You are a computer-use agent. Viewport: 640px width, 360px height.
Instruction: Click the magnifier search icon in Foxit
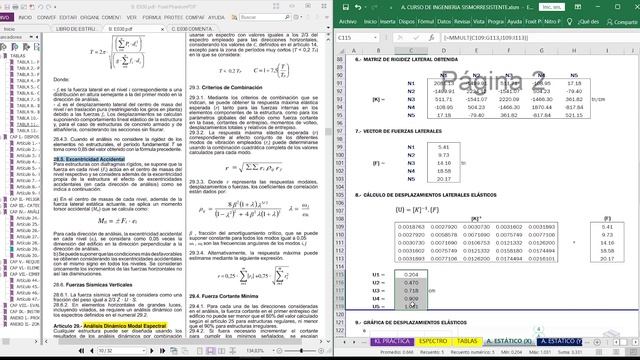click(x=287, y=17)
